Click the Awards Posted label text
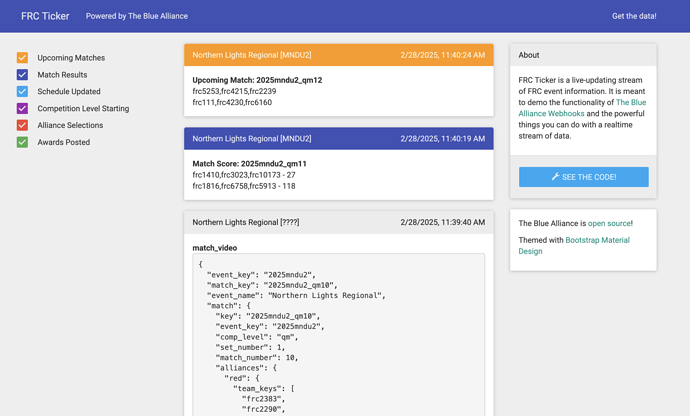Viewport: 690px width, 416px height. (64, 142)
